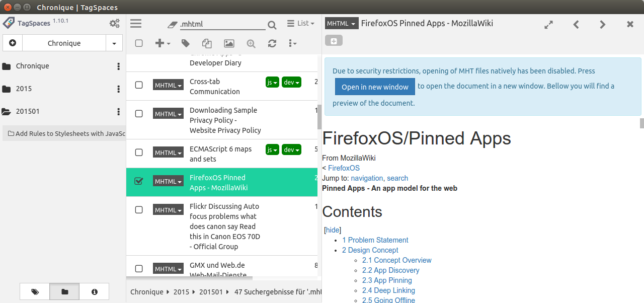This screenshot has width=644, height=303.
Task: Increase thumbnail size zoom icon
Action: (x=251, y=43)
